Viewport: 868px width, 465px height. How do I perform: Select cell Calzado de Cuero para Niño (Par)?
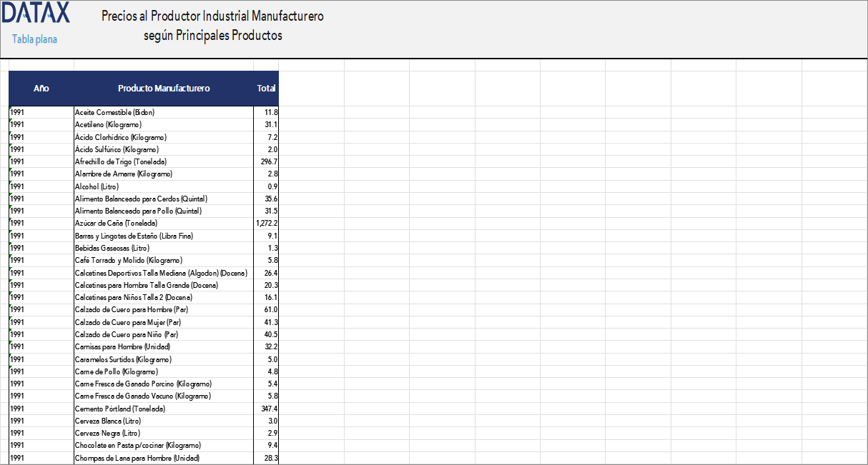click(x=164, y=334)
